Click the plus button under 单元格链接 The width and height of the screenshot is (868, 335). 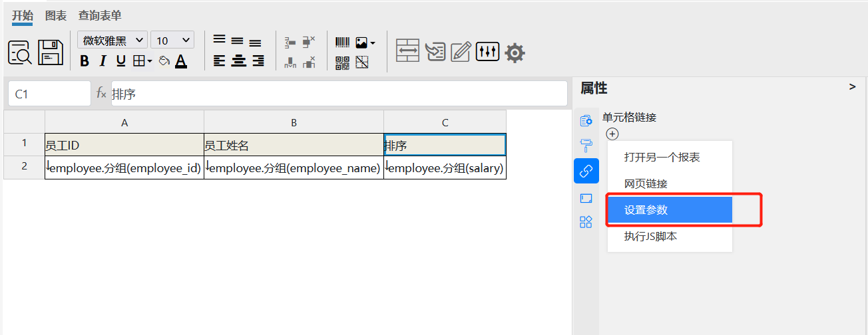[x=612, y=134]
